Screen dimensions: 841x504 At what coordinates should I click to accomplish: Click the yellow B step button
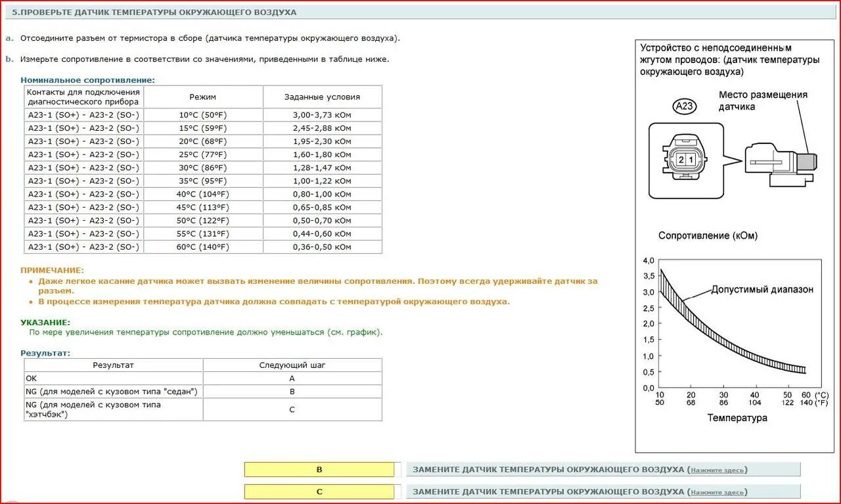click(x=319, y=470)
